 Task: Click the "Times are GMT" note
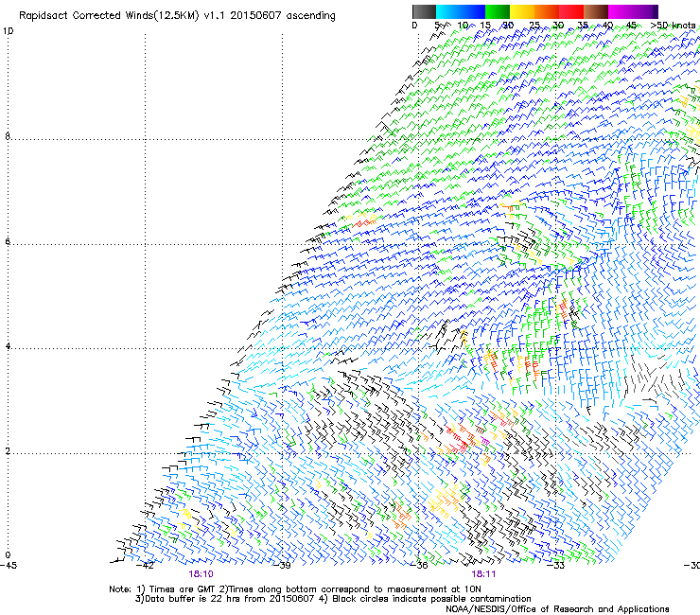[183, 589]
